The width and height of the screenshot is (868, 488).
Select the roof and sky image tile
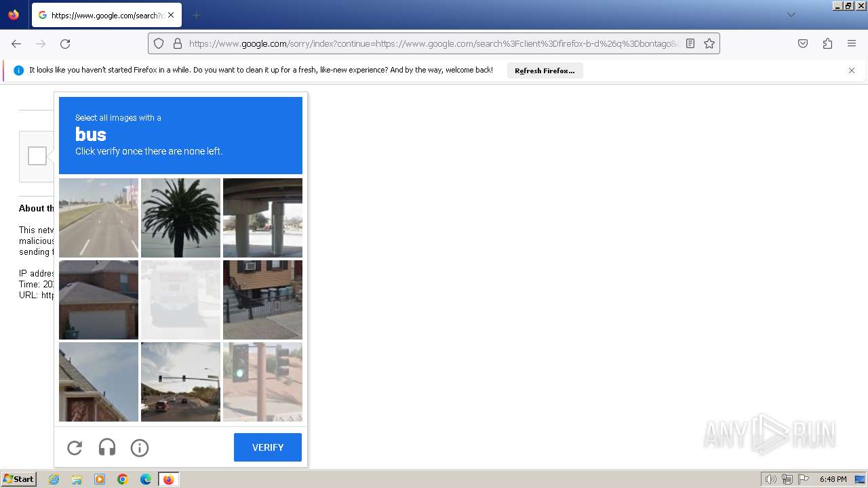98,382
